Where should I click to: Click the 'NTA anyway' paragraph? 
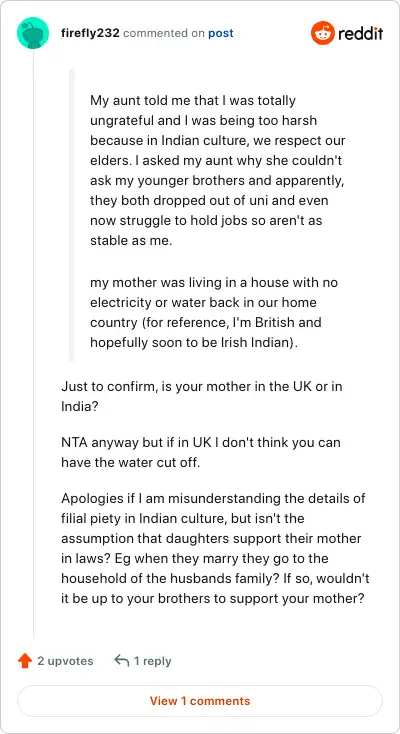[x=201, y=453]
